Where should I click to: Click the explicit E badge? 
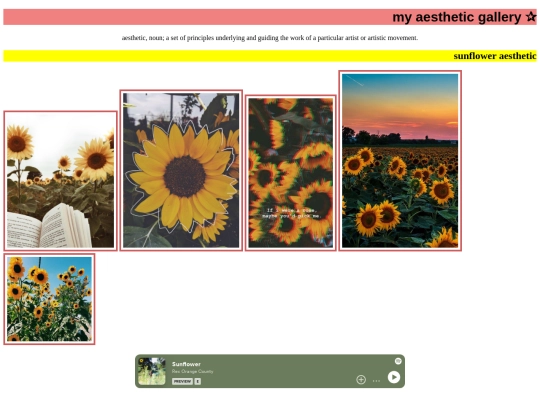[197, 381]
